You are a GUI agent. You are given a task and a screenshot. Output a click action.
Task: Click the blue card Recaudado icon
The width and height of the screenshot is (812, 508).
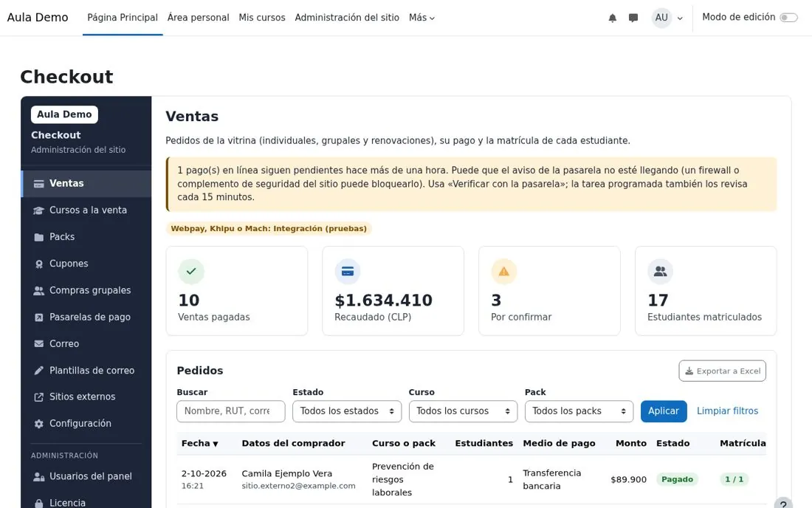(348, 271)
